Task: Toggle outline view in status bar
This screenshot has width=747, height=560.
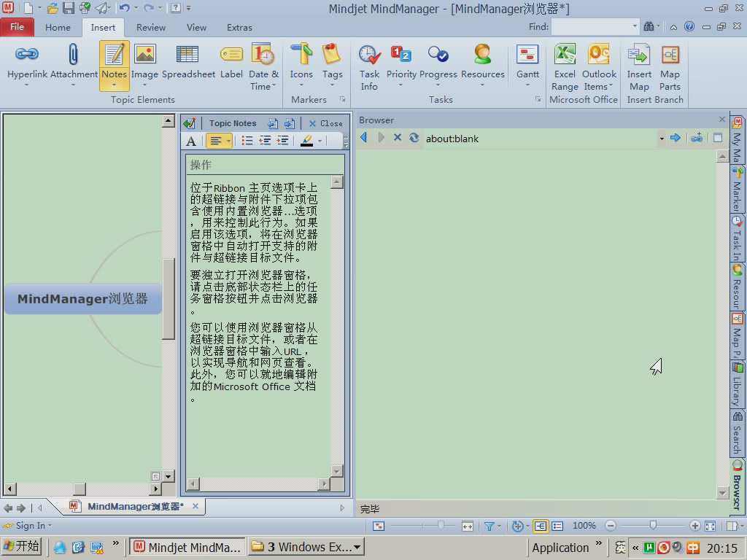Action: [557, 526]
